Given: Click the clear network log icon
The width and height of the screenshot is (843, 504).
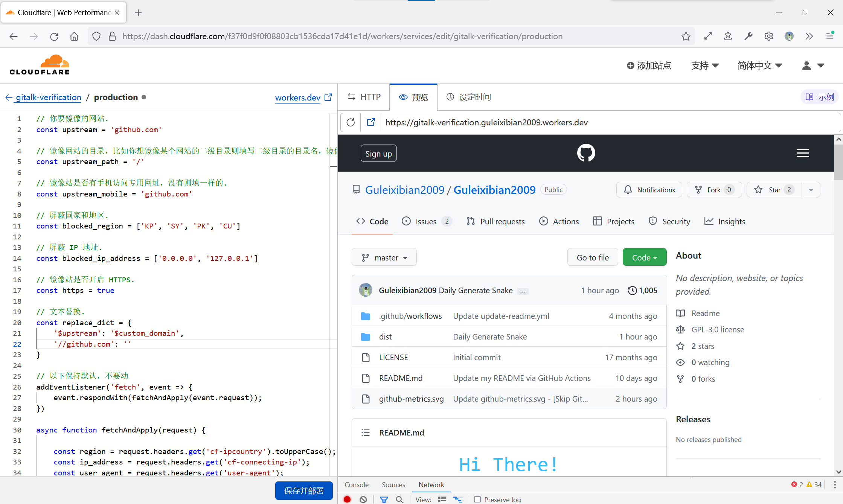Looking at the screenshot, I should click(363, 499).
